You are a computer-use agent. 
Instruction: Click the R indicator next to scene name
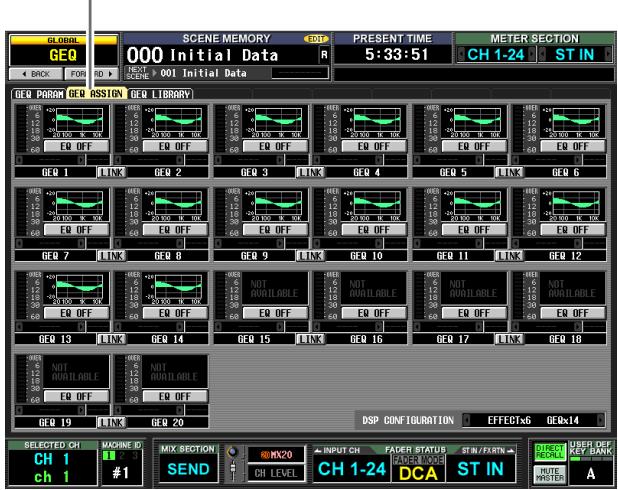[324, 55]
